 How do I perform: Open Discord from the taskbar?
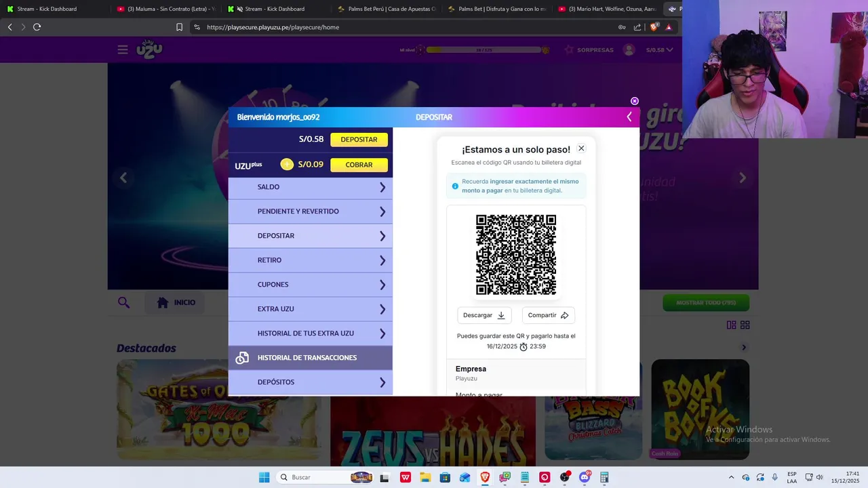tap(585, 477)
